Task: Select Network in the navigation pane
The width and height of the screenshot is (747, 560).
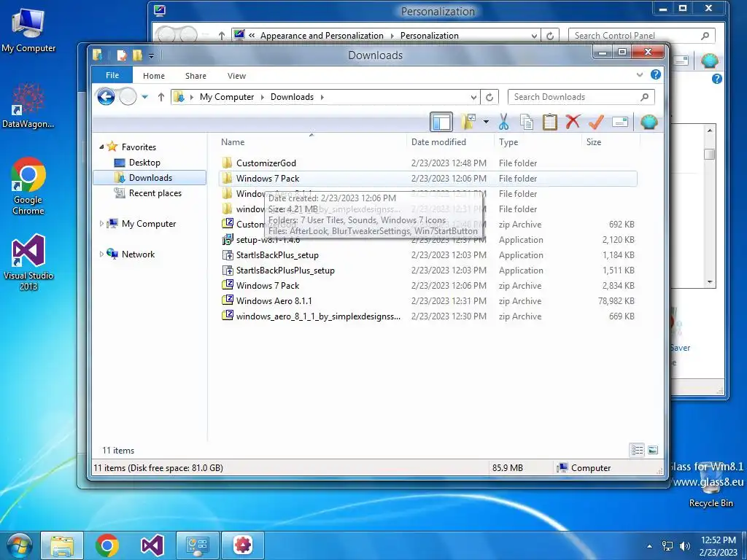Action: pyautogui.click(x=138, y=254)
